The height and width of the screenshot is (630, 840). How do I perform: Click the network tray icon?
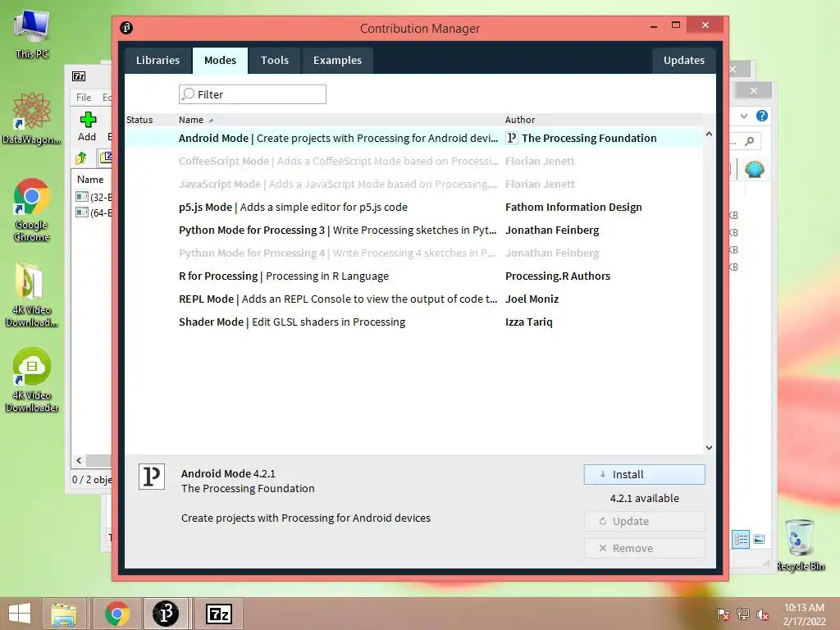click(x=743, y=614)
